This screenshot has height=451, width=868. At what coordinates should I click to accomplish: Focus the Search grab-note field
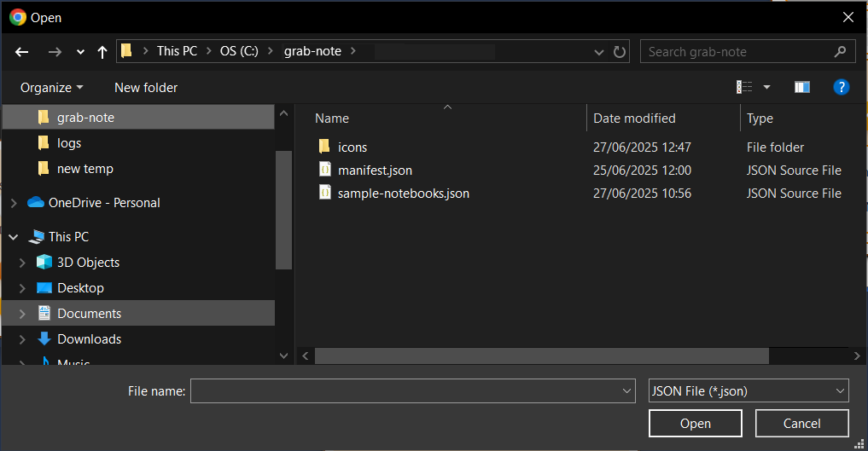(748, 51)
